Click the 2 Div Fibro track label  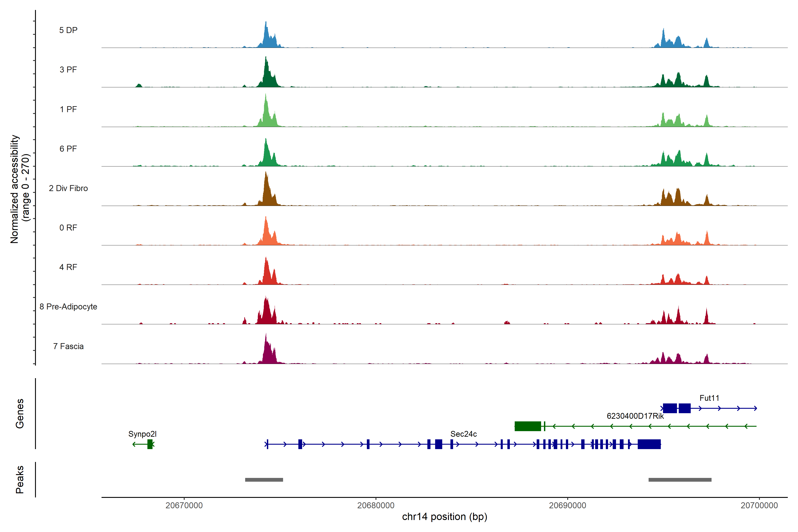point(68,188)
